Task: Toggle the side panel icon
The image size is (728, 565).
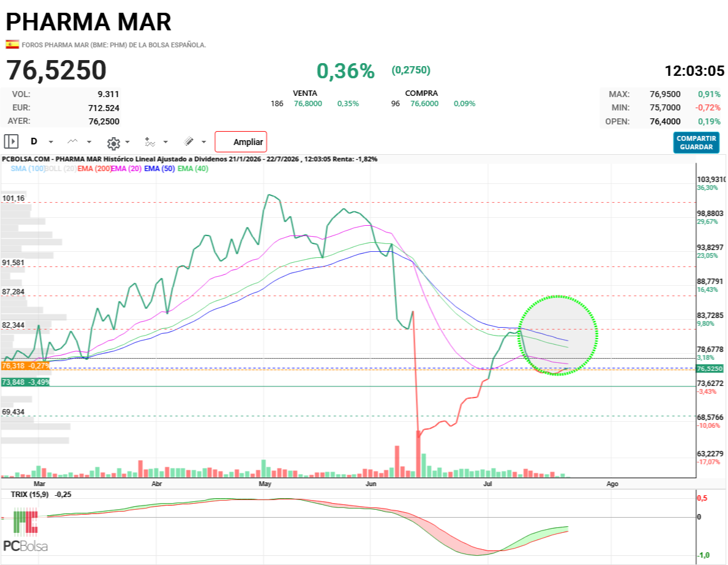Action: 11,141
